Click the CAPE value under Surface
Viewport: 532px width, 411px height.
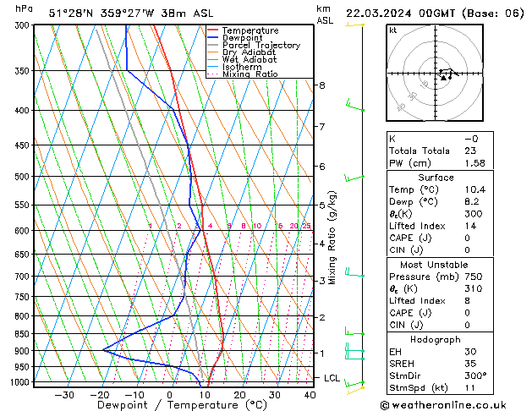[x=467, y=238]
